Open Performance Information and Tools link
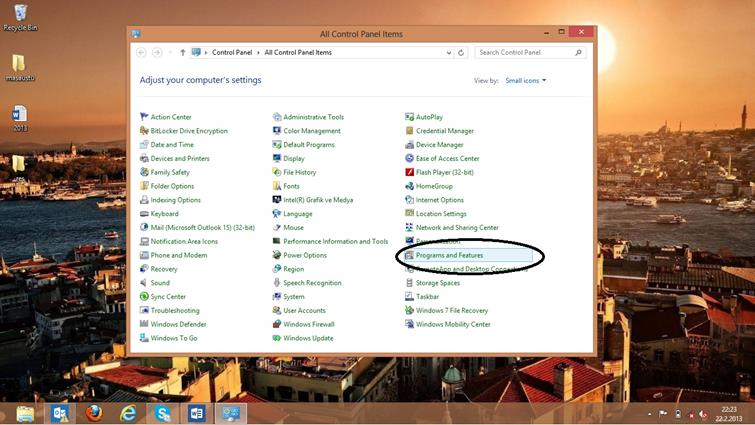This screenshot has height=425, width=755. 336,241
